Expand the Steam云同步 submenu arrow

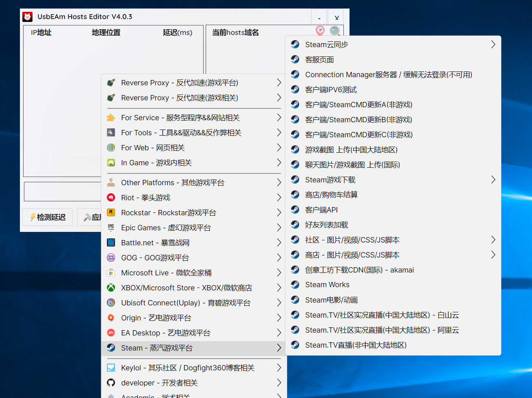click(x=493, y=44)
